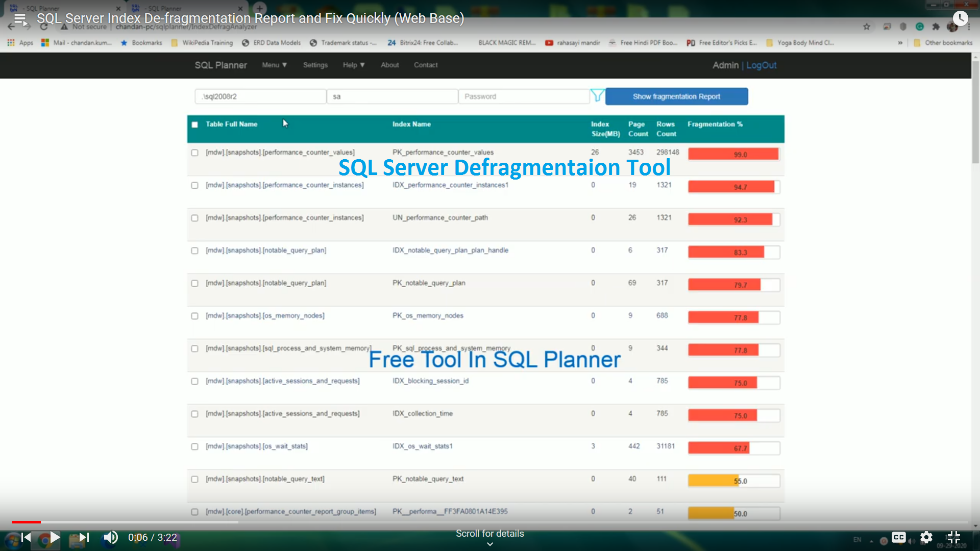Image resolution: width=980 pixels, height=551 pixels.
Task: Enable closed captions on the video
Action: pos(899,537)
